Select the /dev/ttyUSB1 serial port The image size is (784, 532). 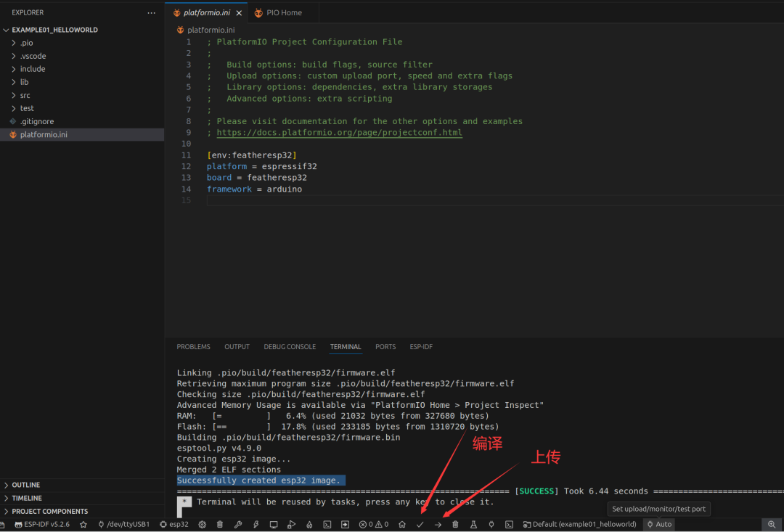[124, 525]
